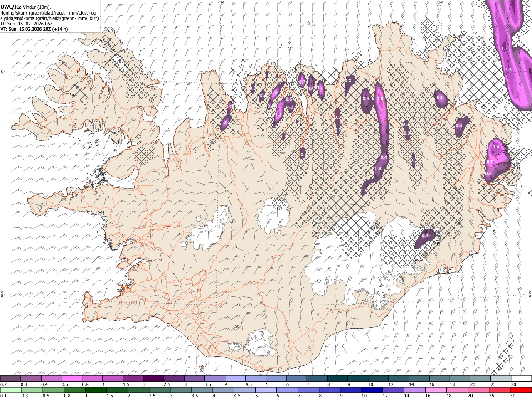Viewport: 532px width, 399px height.
Task: Choose the pale green 0.1 legend swatch
Action: pos(11,390)
